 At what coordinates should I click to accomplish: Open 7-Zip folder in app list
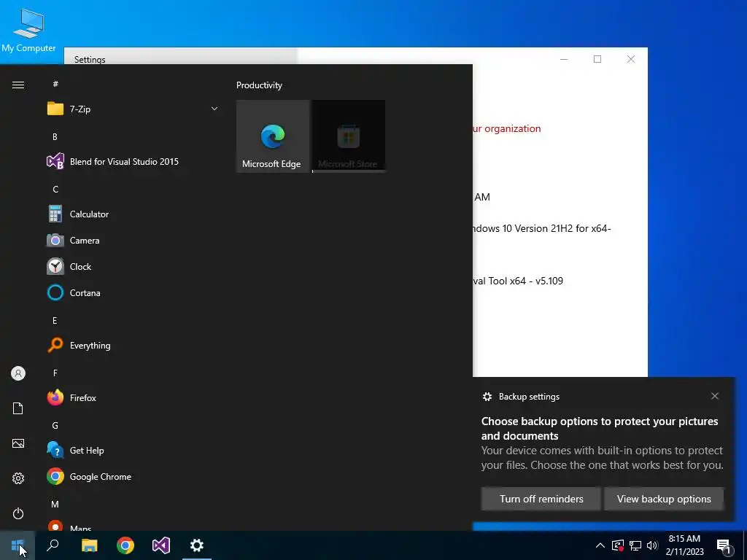(133, 109)
